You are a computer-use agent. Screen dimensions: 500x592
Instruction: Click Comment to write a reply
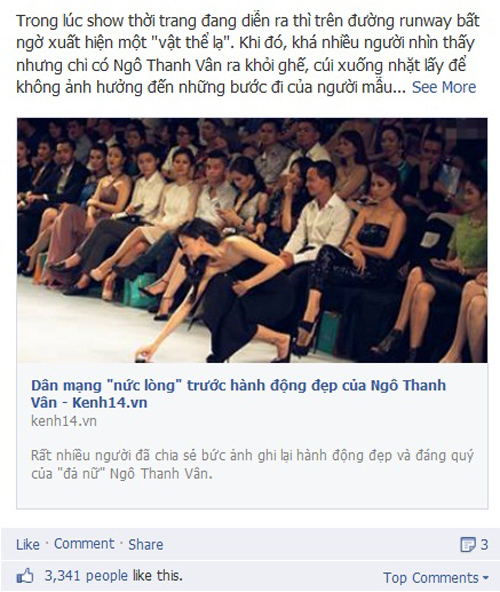(84, 544)
